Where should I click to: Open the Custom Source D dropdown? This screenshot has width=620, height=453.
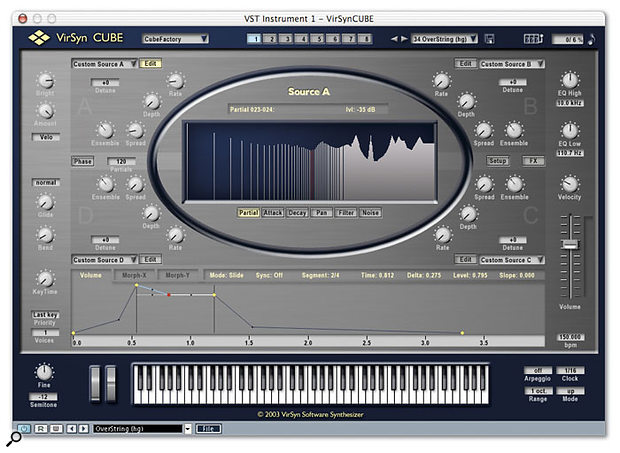[104, 260]
